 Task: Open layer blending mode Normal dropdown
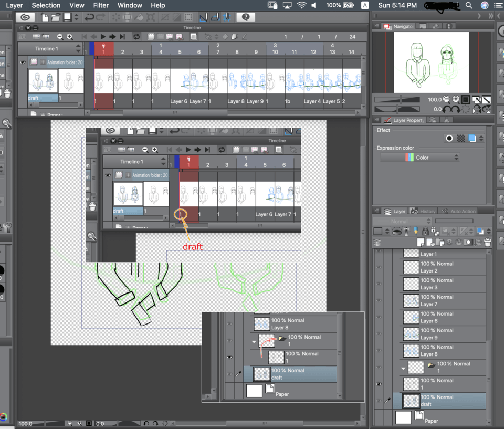(x=403, y=221)
